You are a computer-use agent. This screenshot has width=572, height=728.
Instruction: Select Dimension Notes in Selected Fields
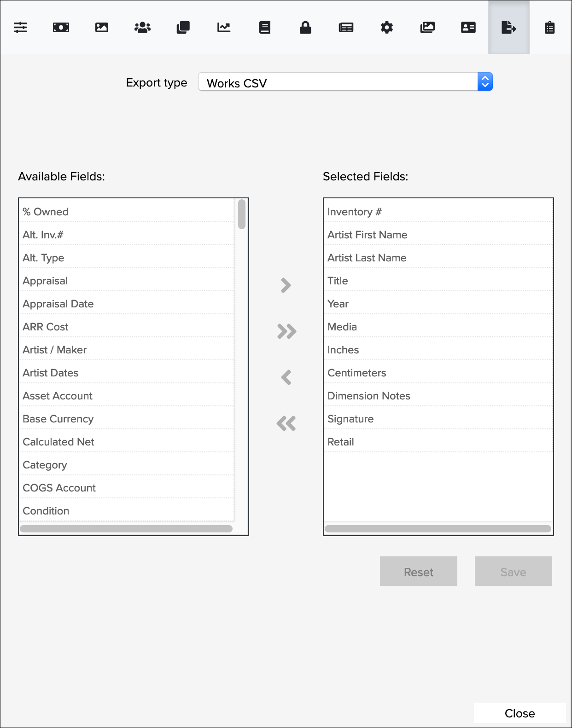(369, 396)
